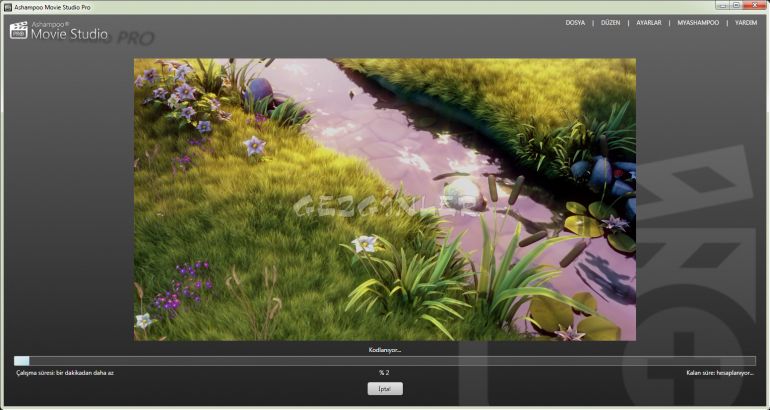Screen dimensions: 770x410
Task: Open the MYASHAMPOO menu
Action: pyautogui.click(x=698, y=23)
